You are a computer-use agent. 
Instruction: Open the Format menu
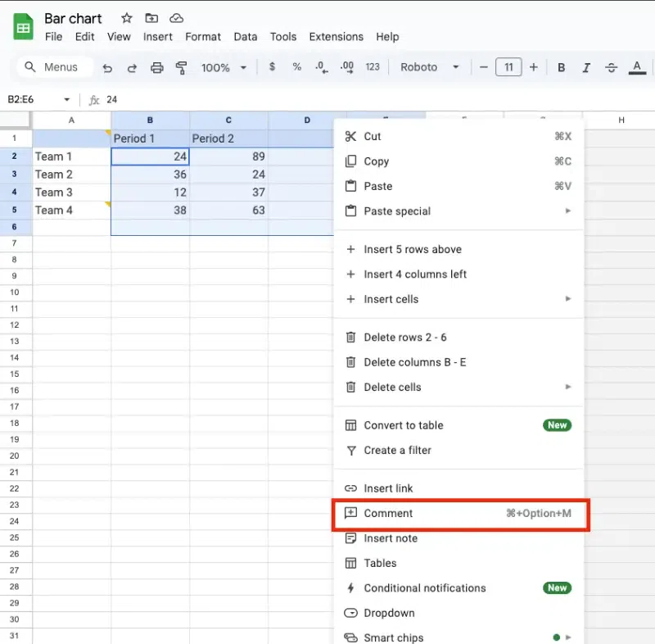point(203,37)
